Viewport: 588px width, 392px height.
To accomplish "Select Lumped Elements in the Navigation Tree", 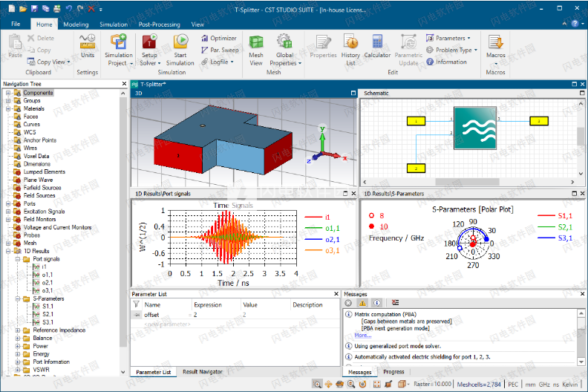I will pos(45,171).
